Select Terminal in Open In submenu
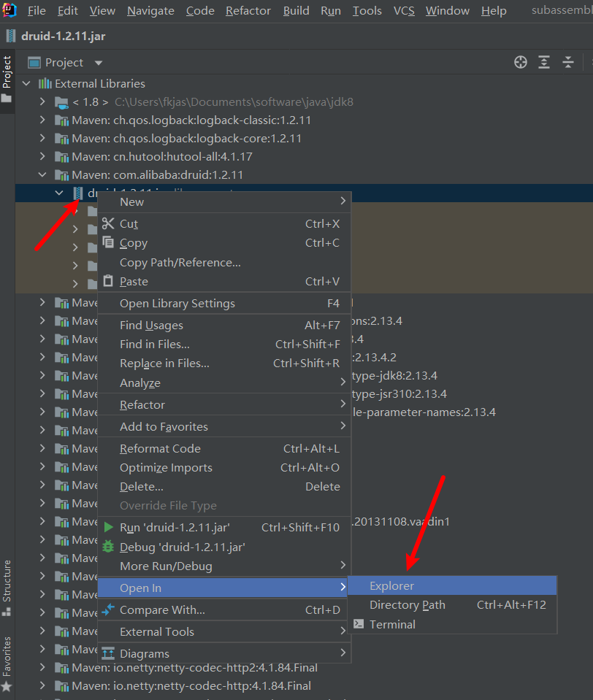Viewport: 593px width, 700px height. pyautogui.click(x=452, y=624)
